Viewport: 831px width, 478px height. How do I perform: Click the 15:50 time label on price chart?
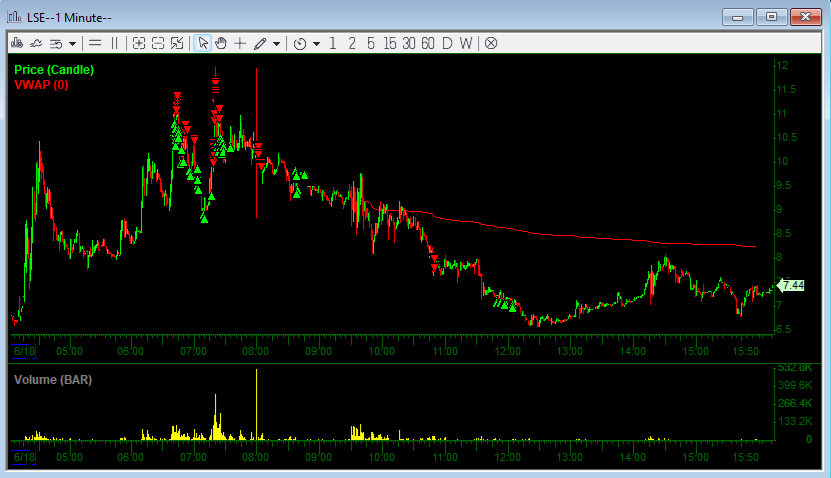coord(746,351)
